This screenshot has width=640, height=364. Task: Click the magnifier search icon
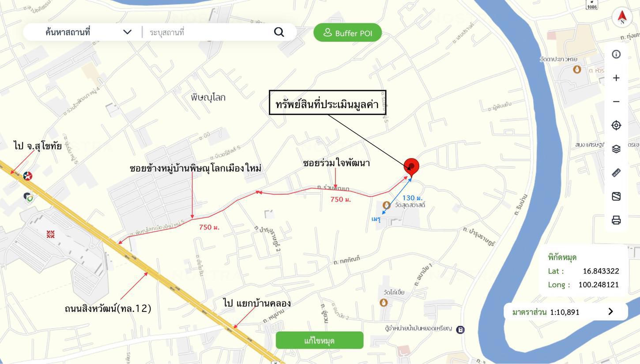tap(279, 32)
